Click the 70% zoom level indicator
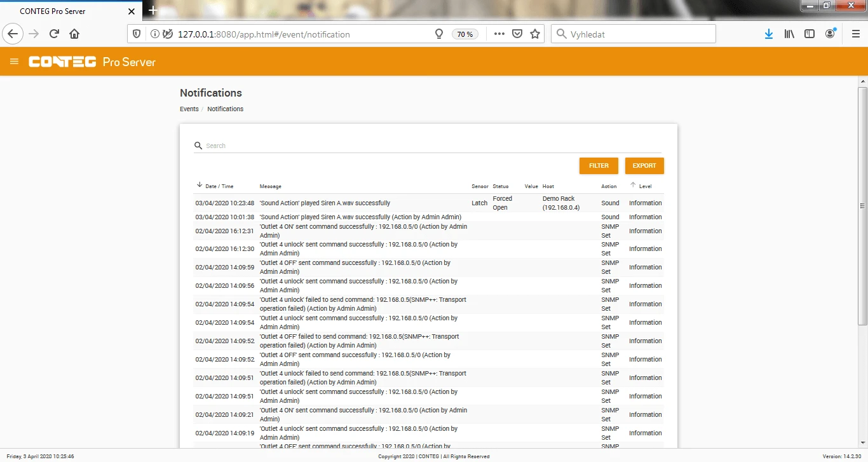 point(465,34)
